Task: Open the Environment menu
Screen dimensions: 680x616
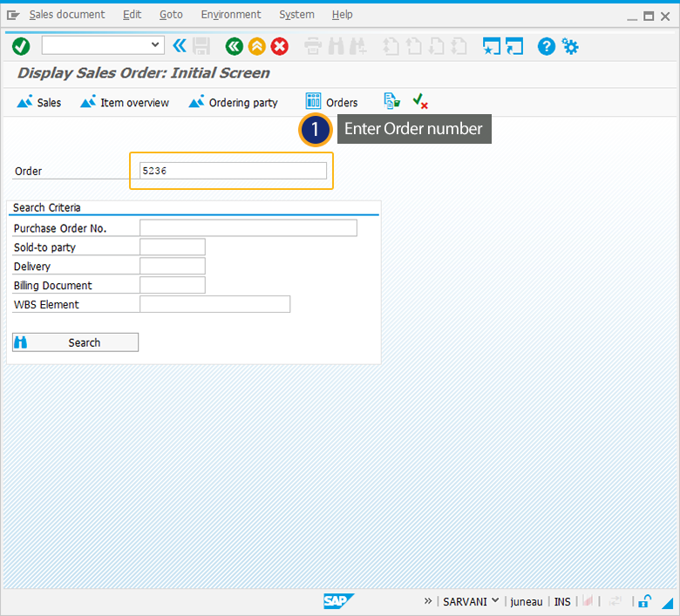Action: (231, 15)
